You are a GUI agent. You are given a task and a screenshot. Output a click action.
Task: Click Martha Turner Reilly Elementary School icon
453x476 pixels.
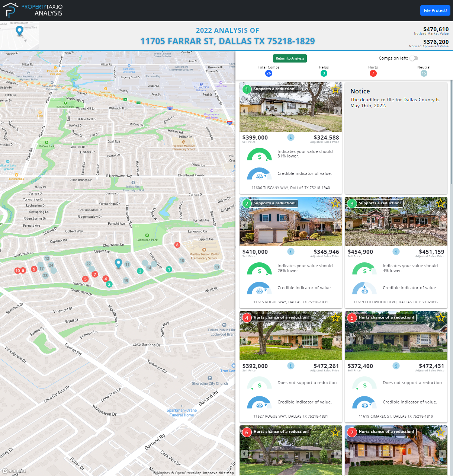[204, 249]
